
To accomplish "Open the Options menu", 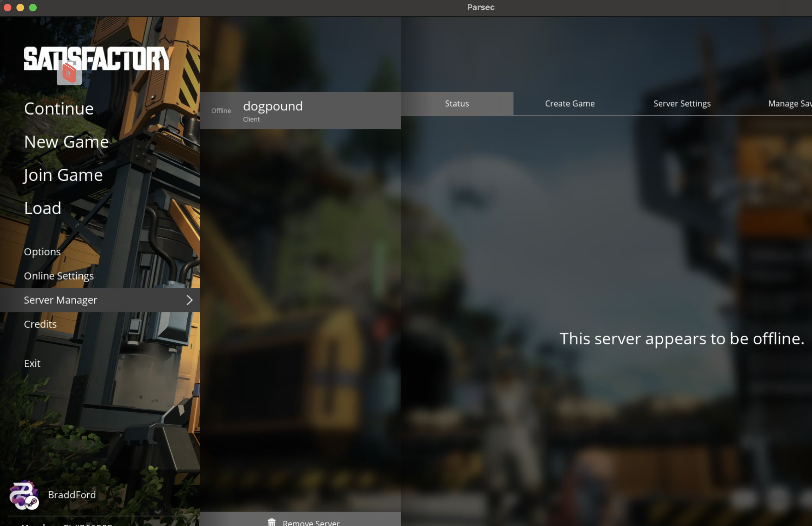I will point(42,252).
